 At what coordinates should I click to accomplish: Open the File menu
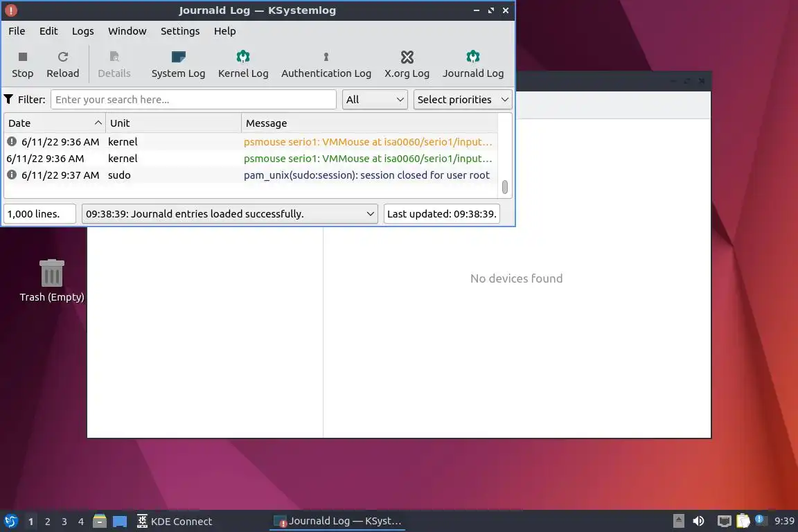pos(17,31)
